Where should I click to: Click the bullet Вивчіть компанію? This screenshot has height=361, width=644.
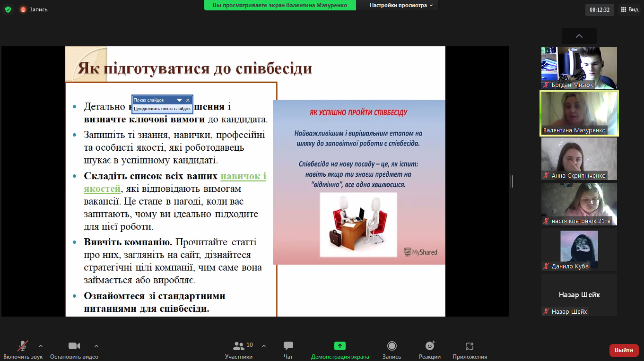[128, 242]
